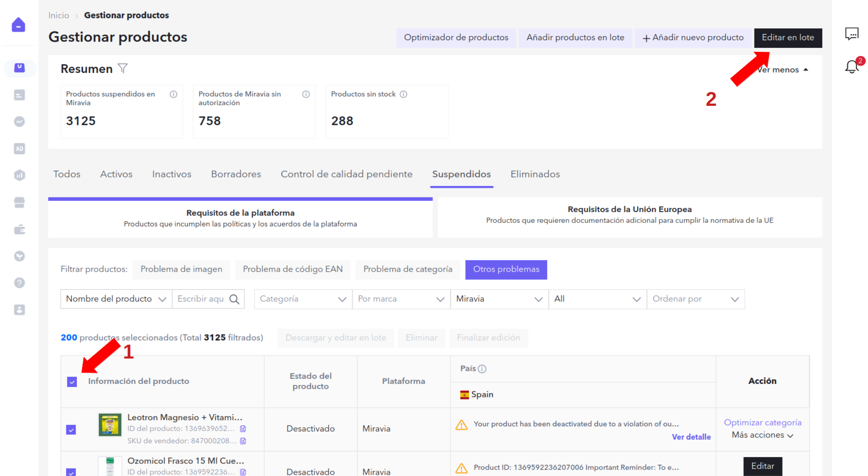Show info for Productos de Miravia sin autorización
The width and height of the screenshot is (868, 476).
[x=306, y=94]
